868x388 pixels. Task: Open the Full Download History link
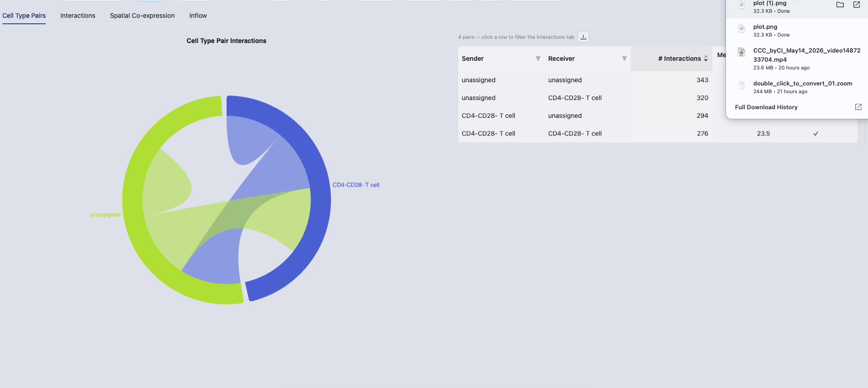pos(766,107)
